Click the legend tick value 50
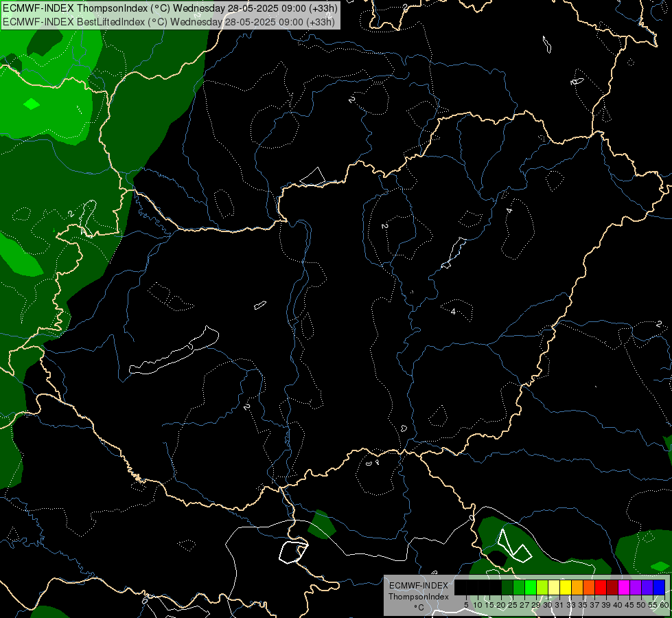This screenshot has height=618, width=672. [640, 605]
